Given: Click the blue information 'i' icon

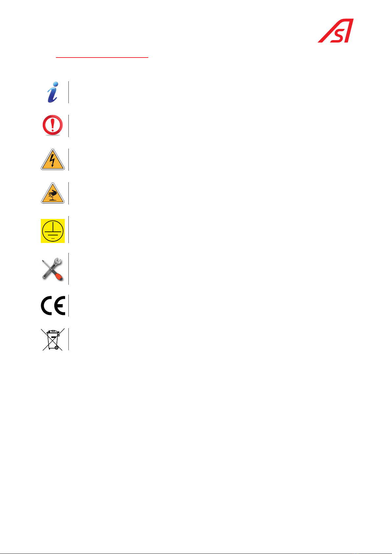Looking at the screenshot, I should click(53, 92).
